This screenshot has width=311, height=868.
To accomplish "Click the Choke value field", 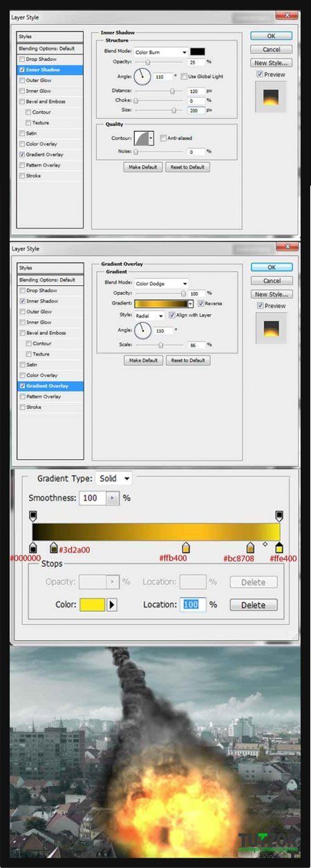I will 196,100.
